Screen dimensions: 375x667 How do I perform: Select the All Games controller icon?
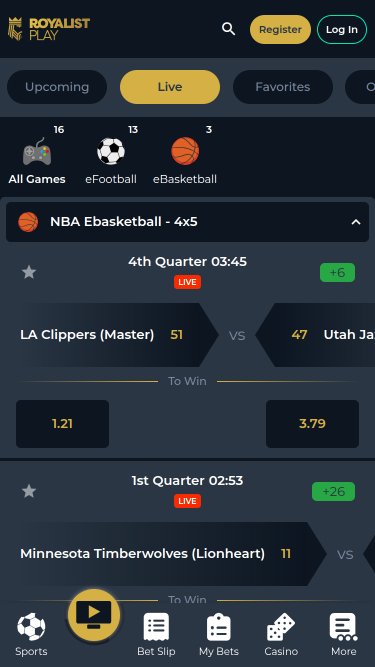(x=37, y=152)
